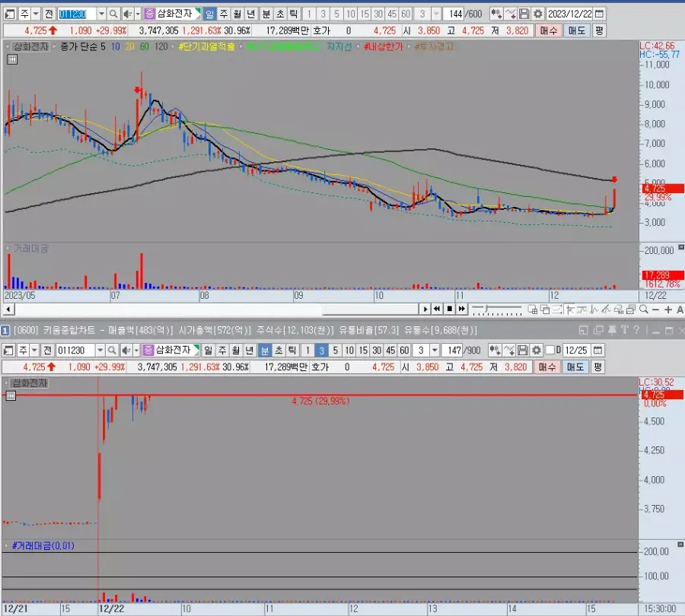Pin the lower window with pushpin icon
Viewport: 685px width, 616px height.
tap(612, 331)
